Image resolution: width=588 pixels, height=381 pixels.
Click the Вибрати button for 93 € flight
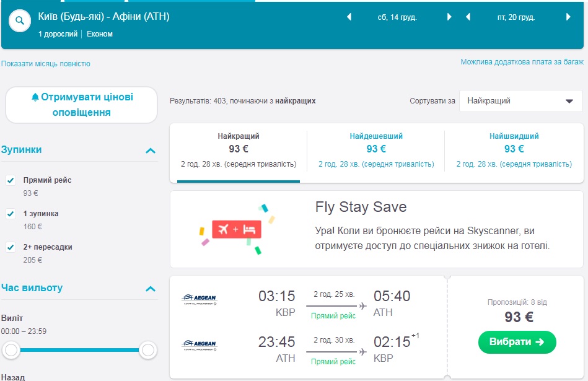[517, 342]
